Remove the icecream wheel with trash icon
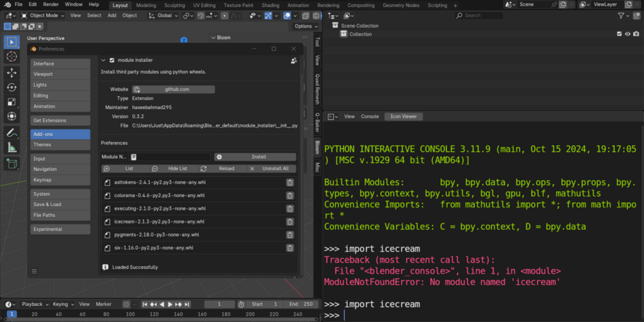 [x=290, y=221]
